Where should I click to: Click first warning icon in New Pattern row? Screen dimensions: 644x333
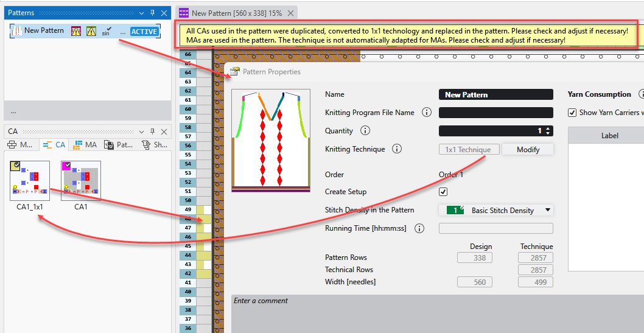coord(76,31)
